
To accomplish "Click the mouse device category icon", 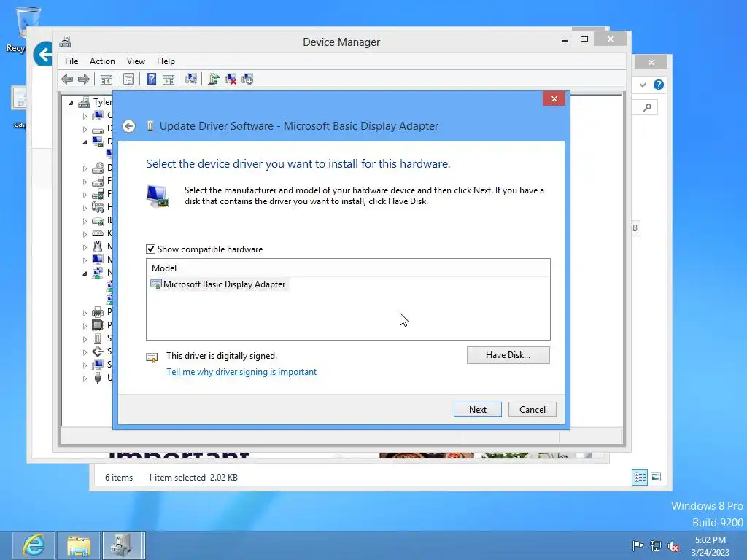I will click(x=98, y=246).
